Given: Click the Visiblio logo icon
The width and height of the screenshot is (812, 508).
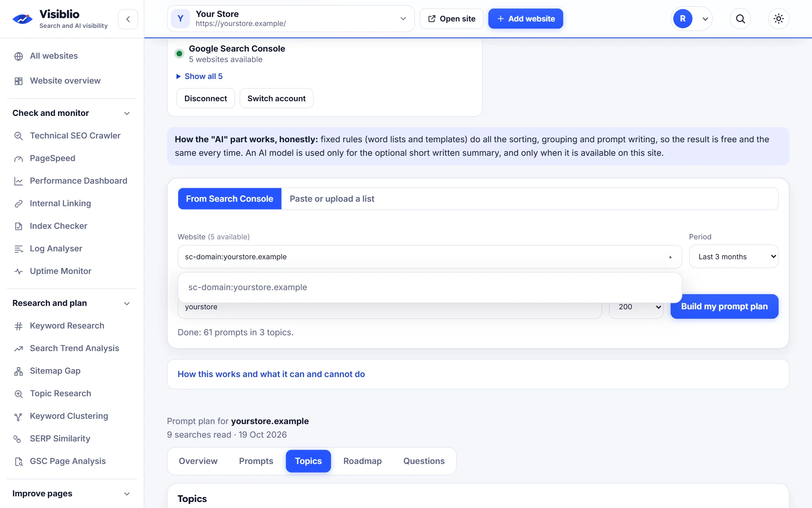Looking at the screenshot, I should [x=23, y=19].
